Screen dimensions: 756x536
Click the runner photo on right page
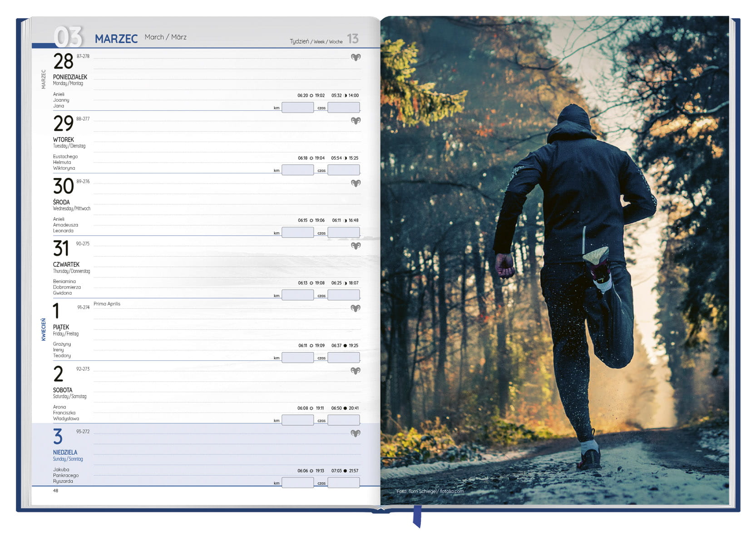pyautogui.click(x=555, y=260)
